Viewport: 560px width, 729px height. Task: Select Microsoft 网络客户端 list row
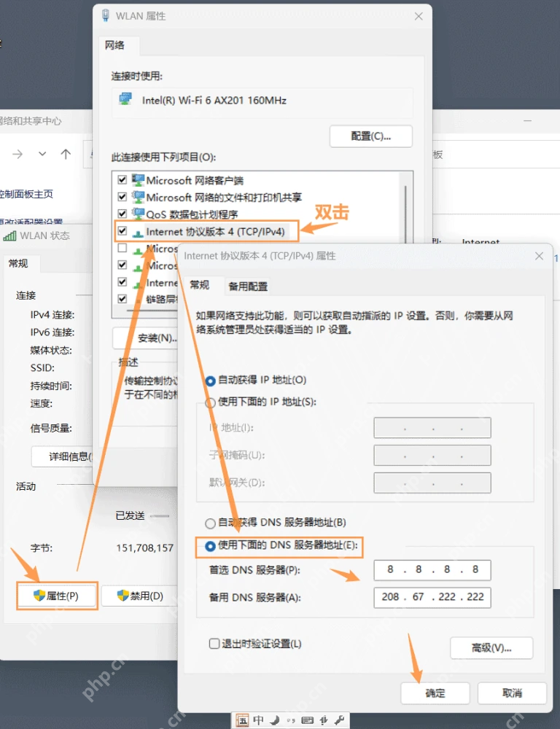256,180
